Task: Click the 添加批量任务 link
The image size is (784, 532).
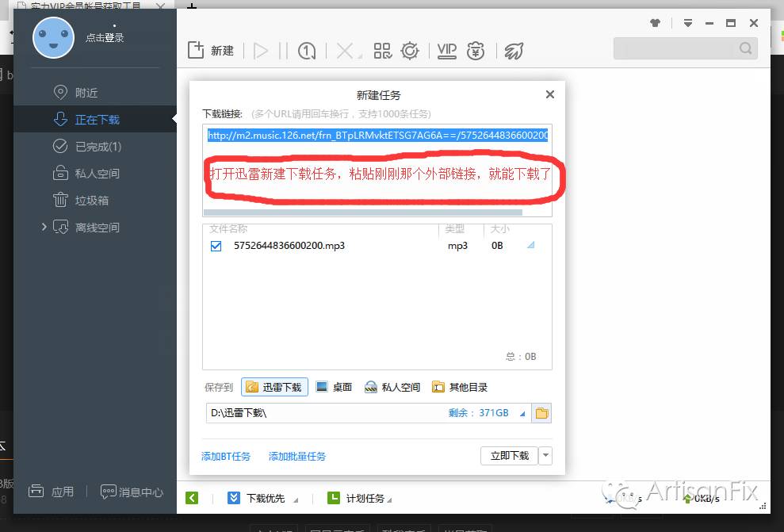Action: [x=297, y=456]
